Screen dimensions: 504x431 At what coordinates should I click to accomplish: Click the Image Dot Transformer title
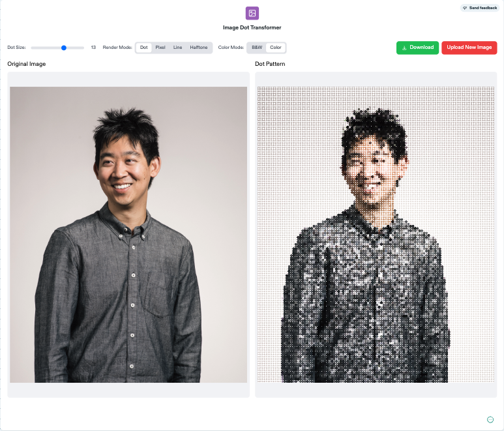pyautogui.click(x=252, y=28)
